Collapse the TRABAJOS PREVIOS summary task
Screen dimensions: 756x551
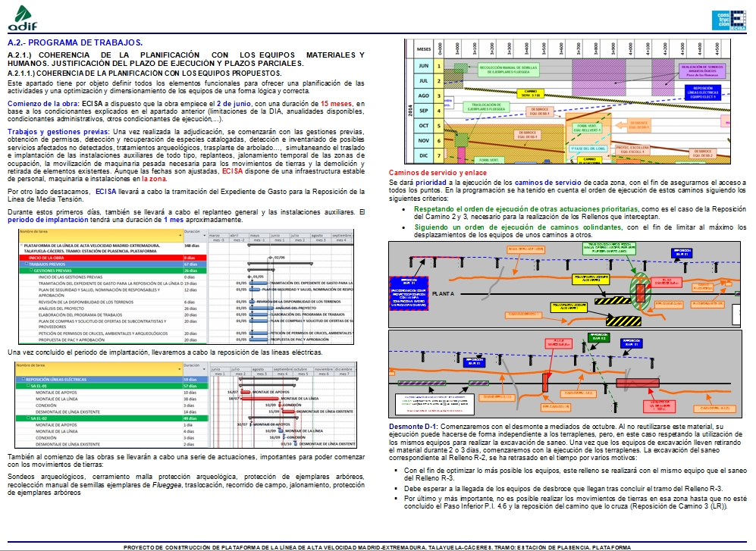pyautogui.click(x=27, y=265)
